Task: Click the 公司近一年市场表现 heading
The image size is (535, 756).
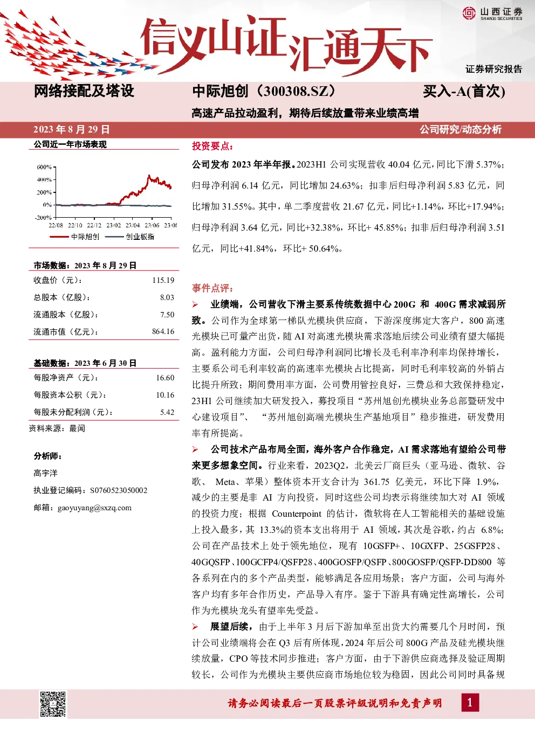Action: (x=70, y=144)
